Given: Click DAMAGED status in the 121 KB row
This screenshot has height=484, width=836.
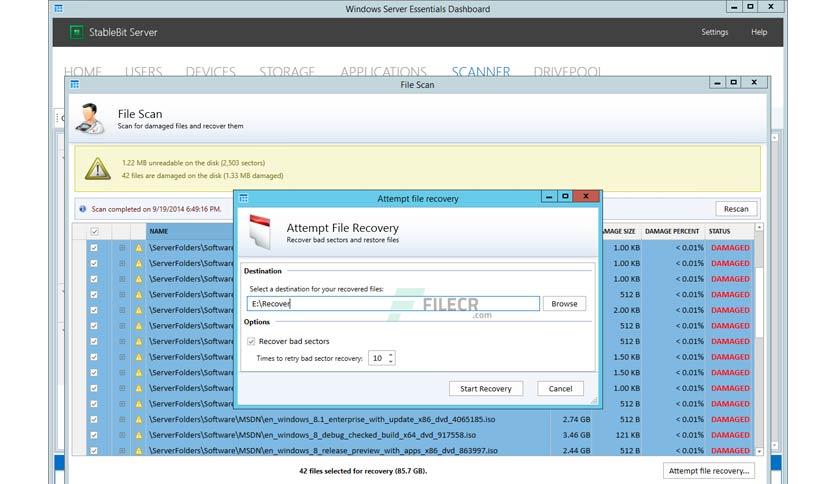Looking at the screenshot, I should pyautogui.click(x=730, y=435).
